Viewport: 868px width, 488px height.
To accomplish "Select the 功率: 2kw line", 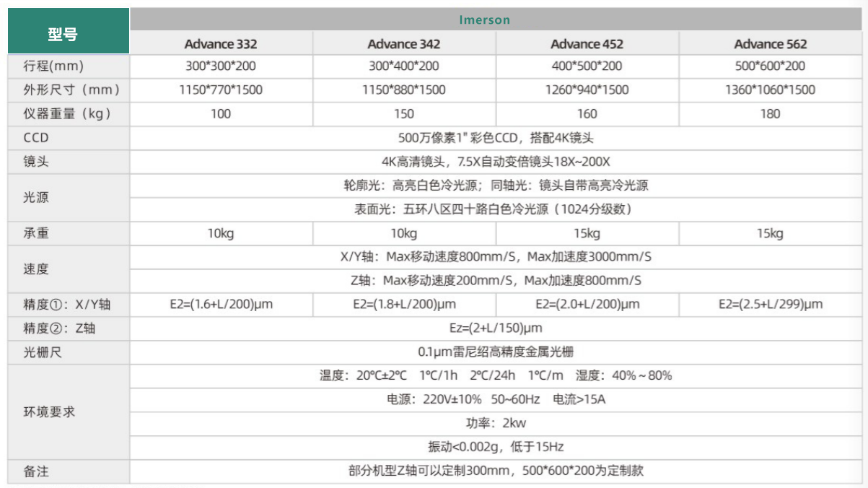I will (x=496, y=424).
